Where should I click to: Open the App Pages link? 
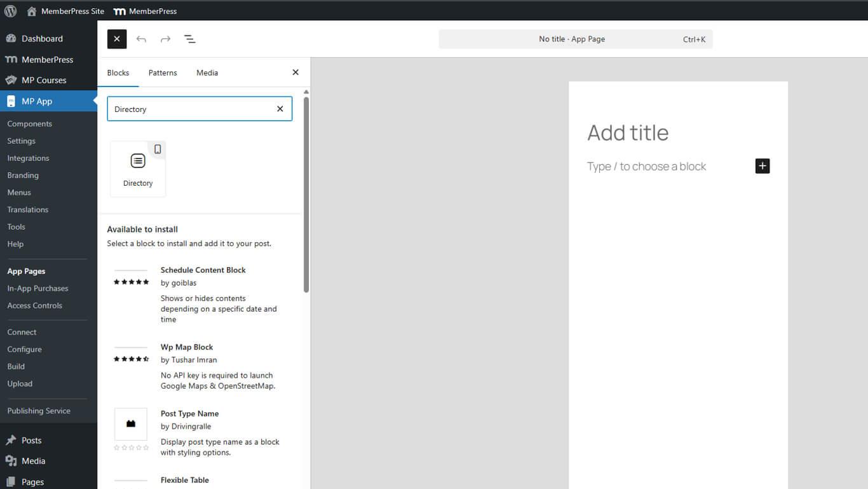(26, 271)
